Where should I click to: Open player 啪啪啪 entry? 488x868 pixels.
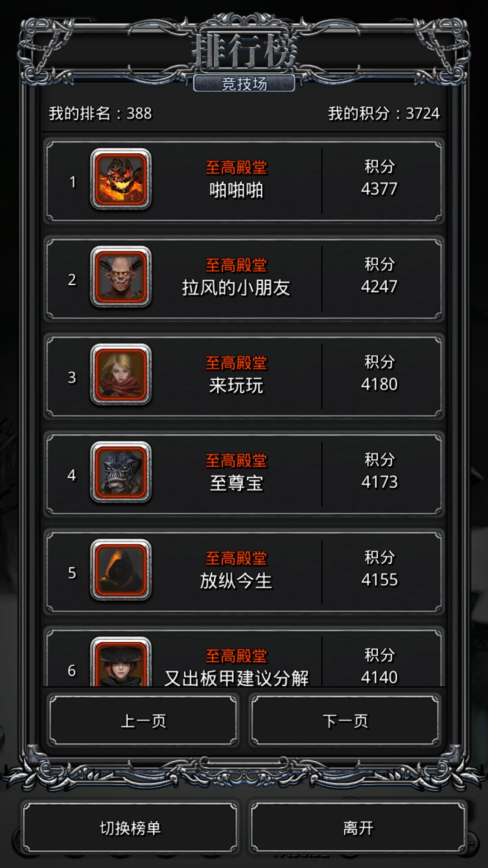tap(236, 190)
